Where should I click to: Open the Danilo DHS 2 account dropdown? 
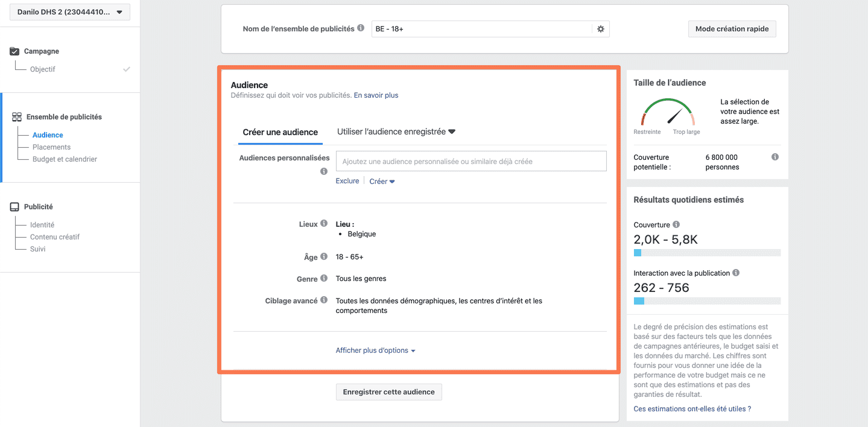tap(70, 12)
